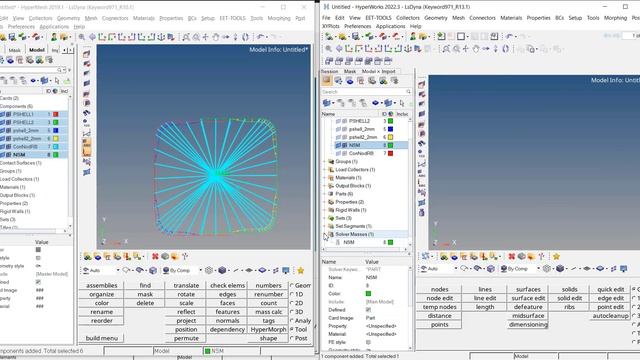
Task: Expand the Materials (1) folder in right browser
Action: (325, 178)
